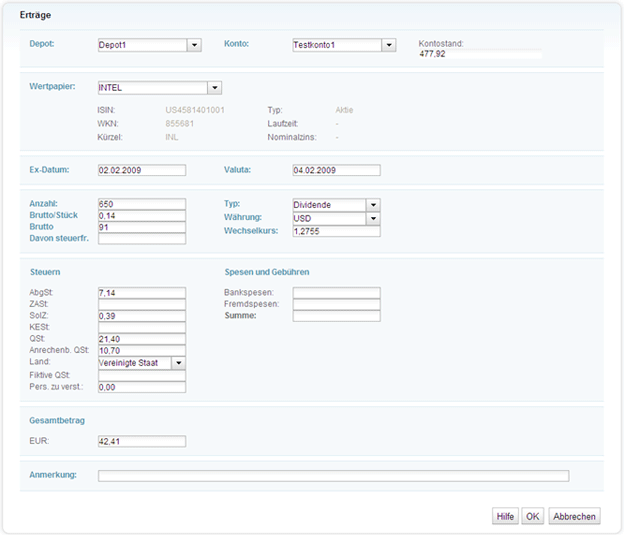625x543 pixels.
Task: Click the Anzahl input field
Action: pyautogui.click(x=141, y=204)
